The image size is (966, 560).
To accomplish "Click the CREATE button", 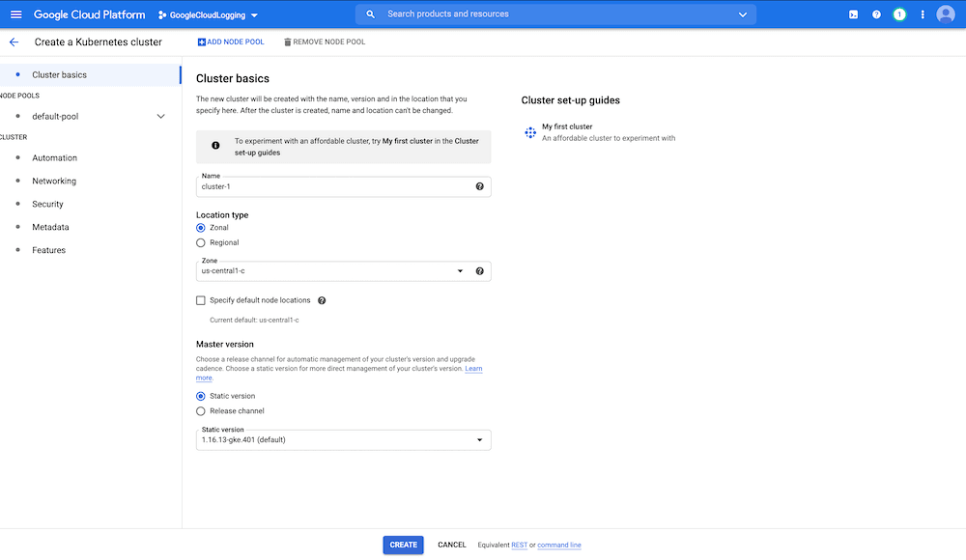I will (403, 545).
